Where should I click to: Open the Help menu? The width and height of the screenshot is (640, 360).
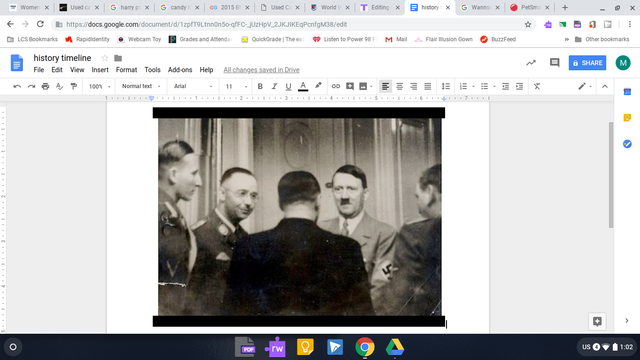(x=206, y=70)
